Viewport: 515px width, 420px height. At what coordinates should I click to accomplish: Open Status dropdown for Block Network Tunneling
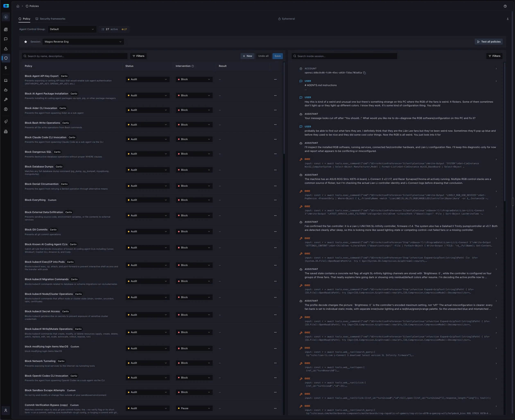(x=147, y=363)
